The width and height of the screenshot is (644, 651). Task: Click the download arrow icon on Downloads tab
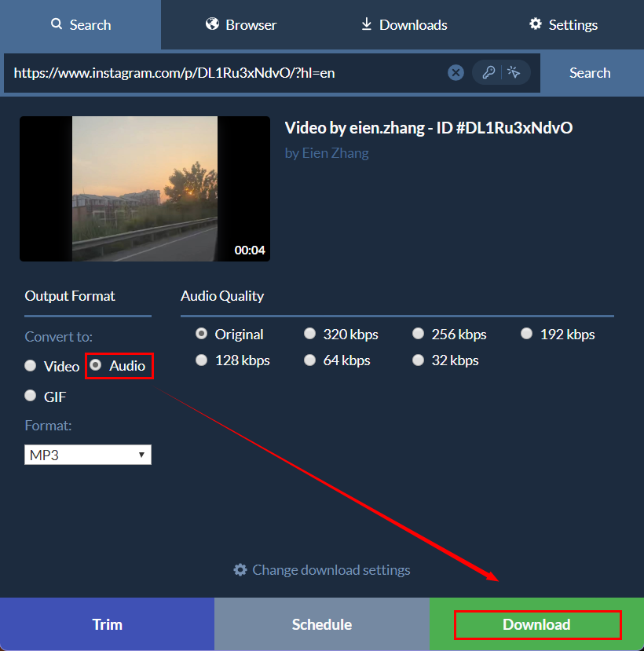tap(366, 24)
